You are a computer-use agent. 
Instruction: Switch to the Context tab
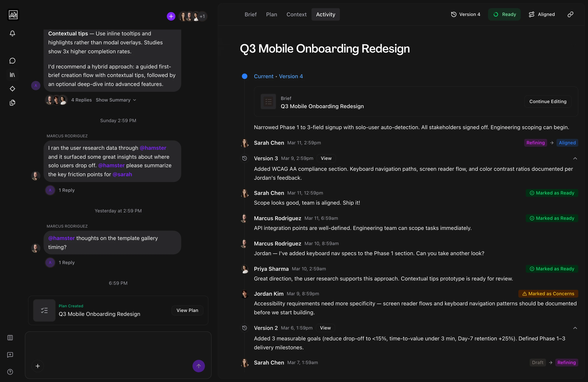click(x=296, y=14)
